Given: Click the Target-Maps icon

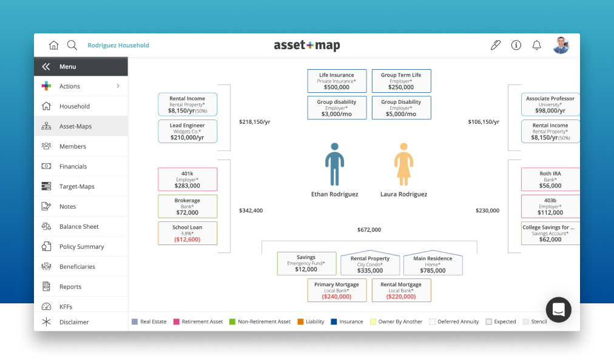Looking at the screenshot, I should (x=46, y=186).
